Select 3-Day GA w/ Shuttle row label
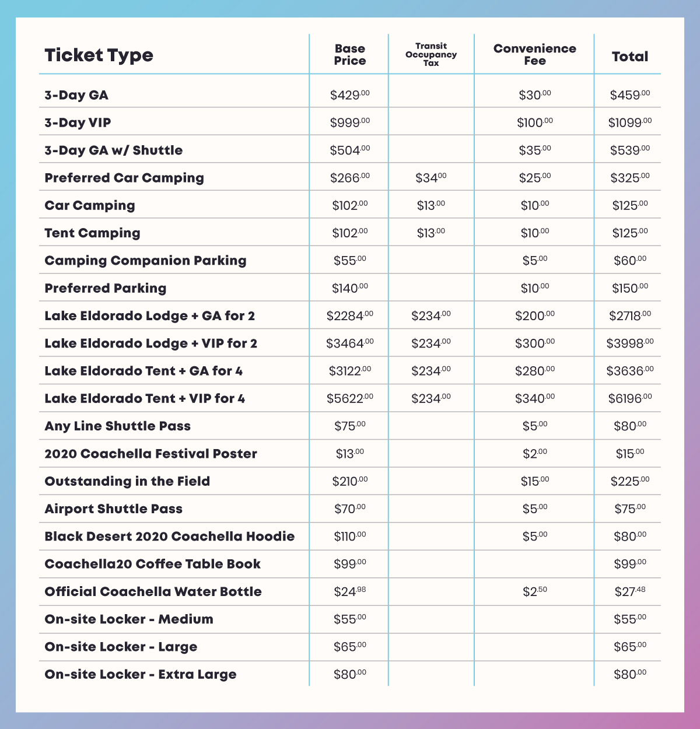 (x=113, y=150)
